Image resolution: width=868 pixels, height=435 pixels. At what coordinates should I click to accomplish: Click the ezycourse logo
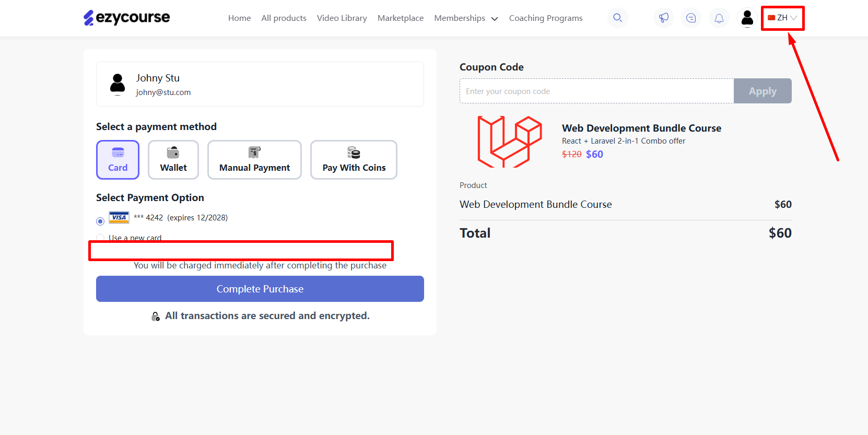point(127,18)
